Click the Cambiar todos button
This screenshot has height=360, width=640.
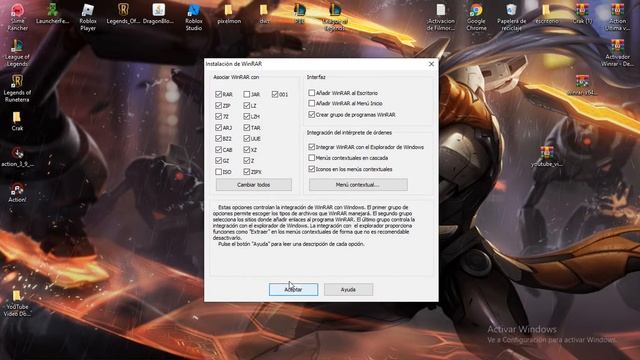click(253, 184)
